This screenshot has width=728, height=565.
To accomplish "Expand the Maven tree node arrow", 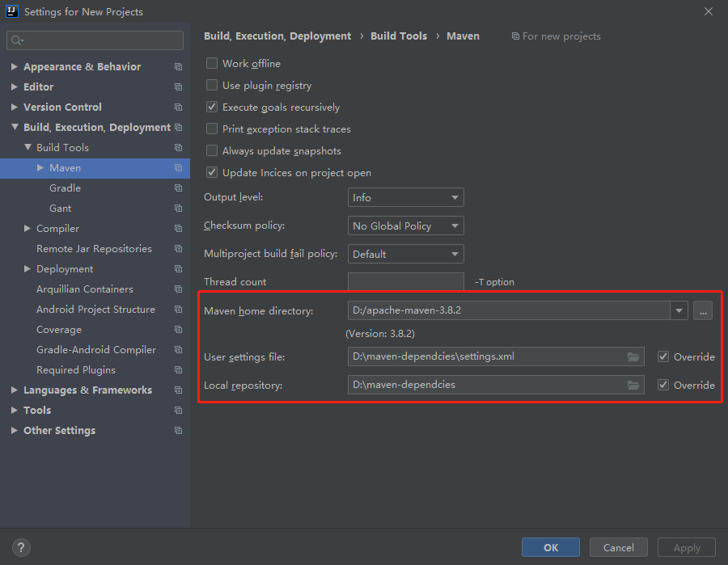I will click(40, 168).
